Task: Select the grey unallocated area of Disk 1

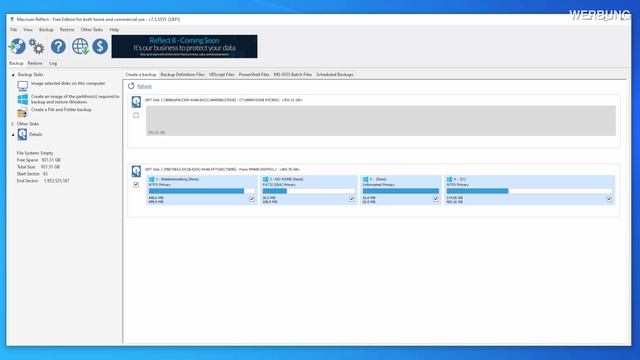Action: coord(381,121)
